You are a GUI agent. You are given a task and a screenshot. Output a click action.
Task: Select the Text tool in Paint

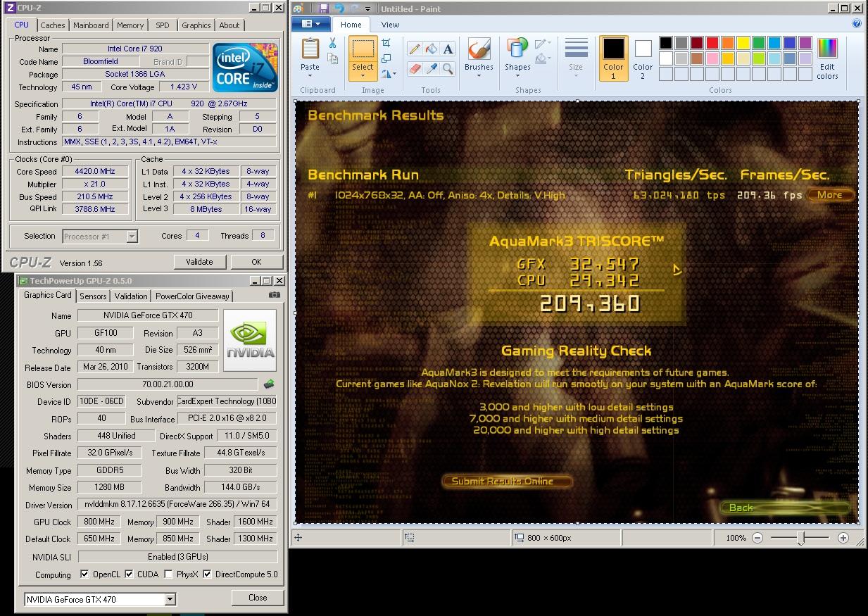(448, 49)
